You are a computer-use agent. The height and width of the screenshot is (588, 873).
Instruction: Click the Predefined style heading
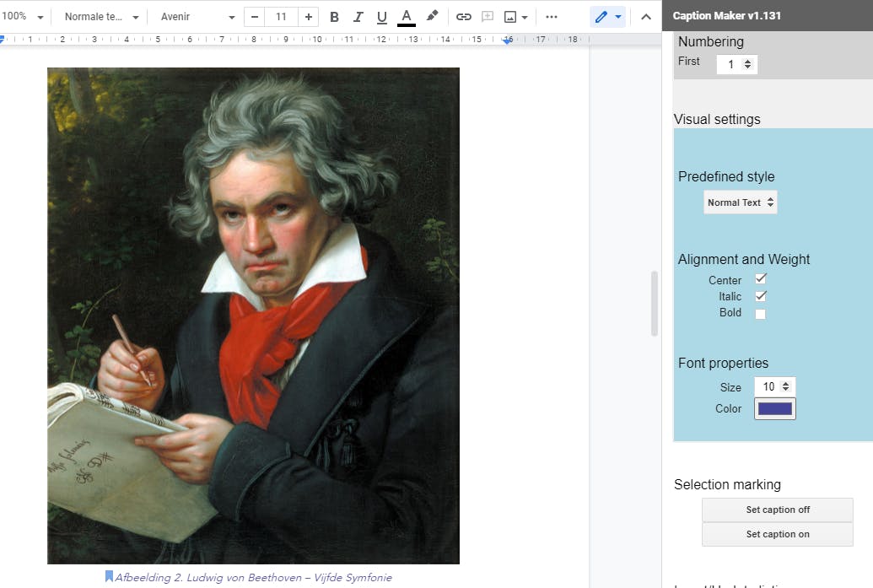click(726, 176)
